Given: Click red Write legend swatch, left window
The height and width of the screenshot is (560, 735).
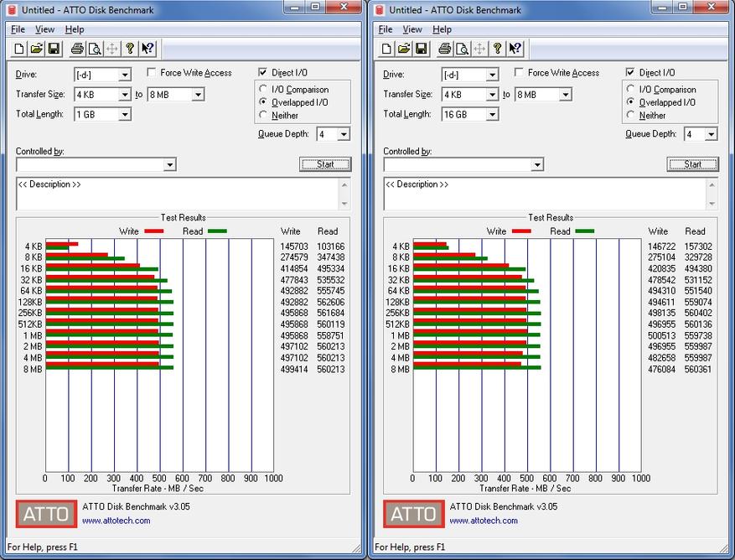Looking at the screenshot, I should pyautogui.click(x=153, y=231).
